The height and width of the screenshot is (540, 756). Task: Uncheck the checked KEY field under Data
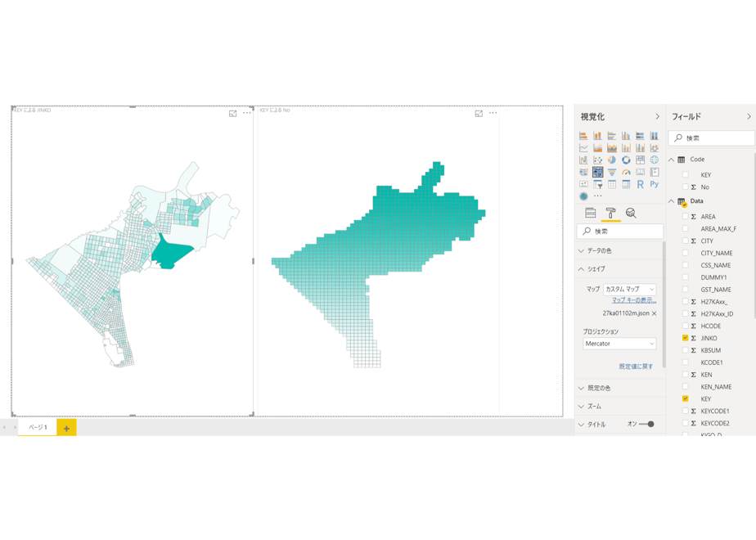[x=685, y=398]
